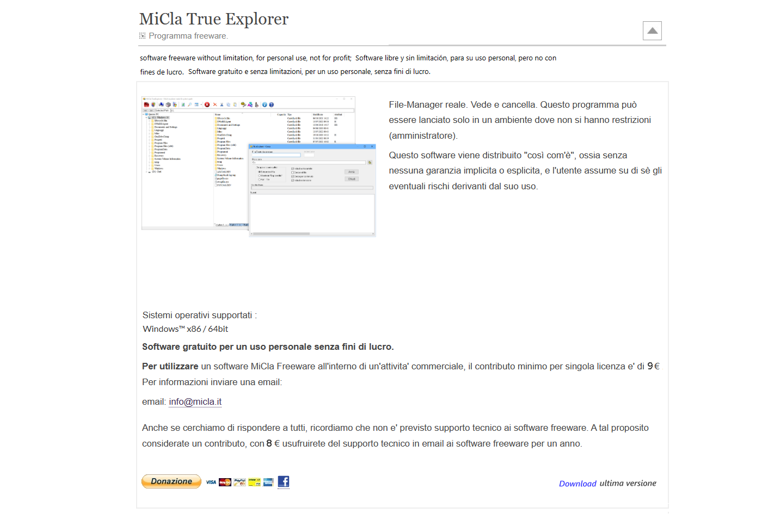Click the paragraph starting 'File-Manager reale'
Screen dimensions: 774x532
click(x=520, y=120)
